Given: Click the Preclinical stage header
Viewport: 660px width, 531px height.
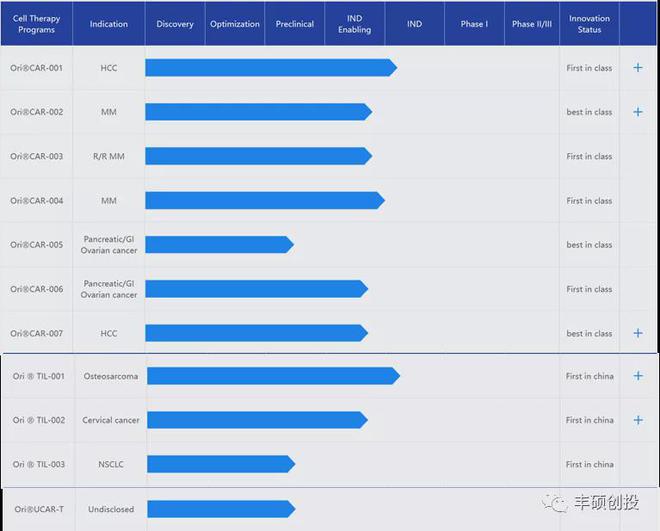Looking at the screenshot, I should coord(295,24).
